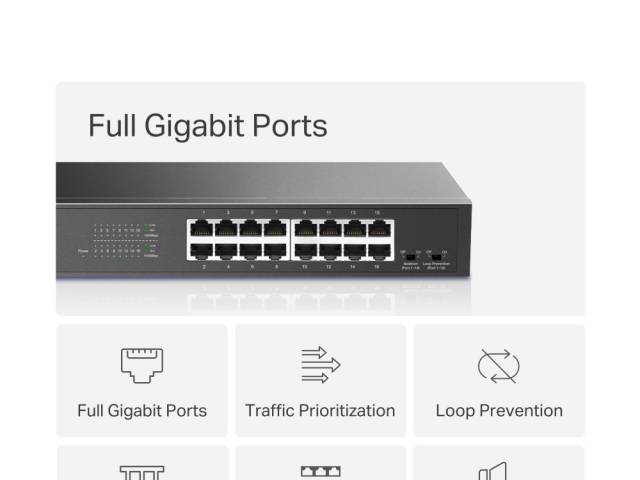Click the Traffic Prioritization arrows icon
Screen dimensions: 640x480
[x=321, y=365]
